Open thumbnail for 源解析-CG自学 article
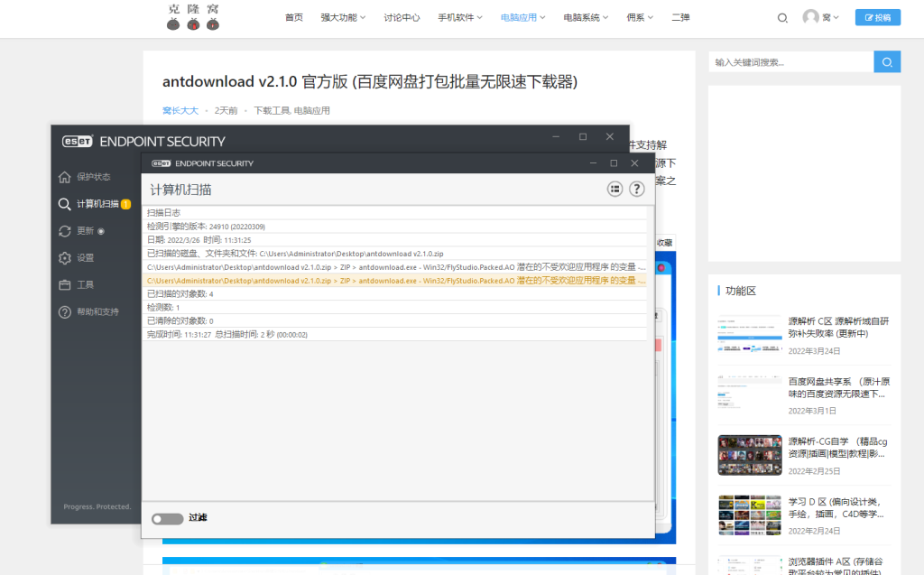This screenshot has height=575, width=924. tap(750, 455)
